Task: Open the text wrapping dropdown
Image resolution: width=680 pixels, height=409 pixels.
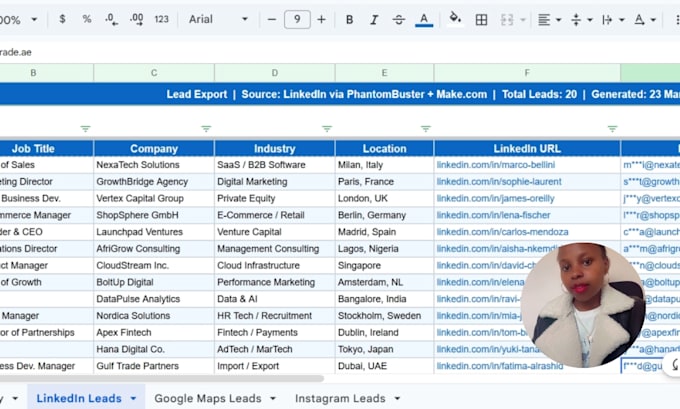Action: (613, 20)
